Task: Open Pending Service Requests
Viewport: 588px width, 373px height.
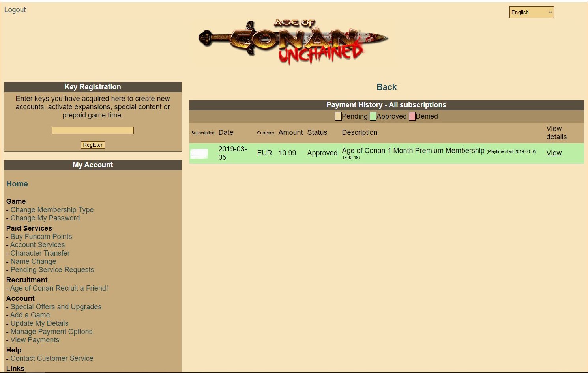Action: coord(52,270)
